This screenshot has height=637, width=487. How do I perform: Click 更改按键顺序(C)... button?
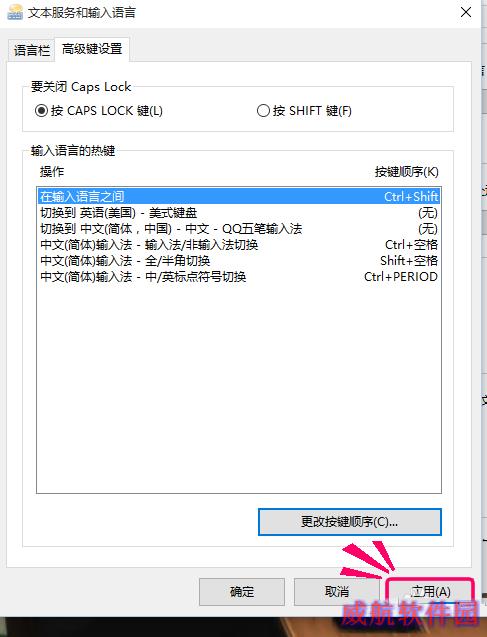tap(350, 522)
